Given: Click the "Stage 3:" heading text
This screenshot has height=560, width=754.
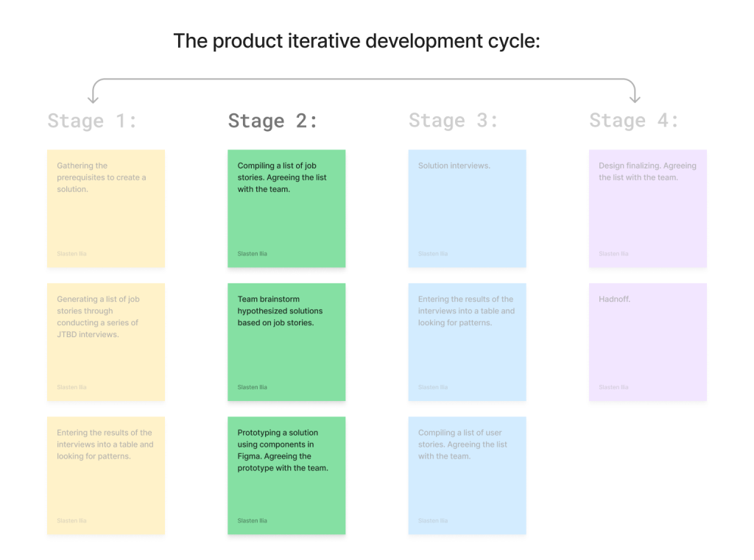Looking at the screenshot, I should (454, 121).
